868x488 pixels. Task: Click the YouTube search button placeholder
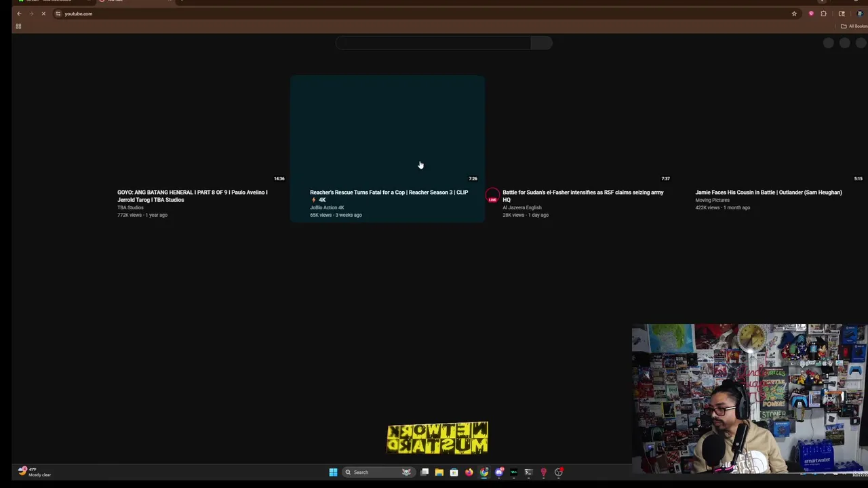click(541, 43)
